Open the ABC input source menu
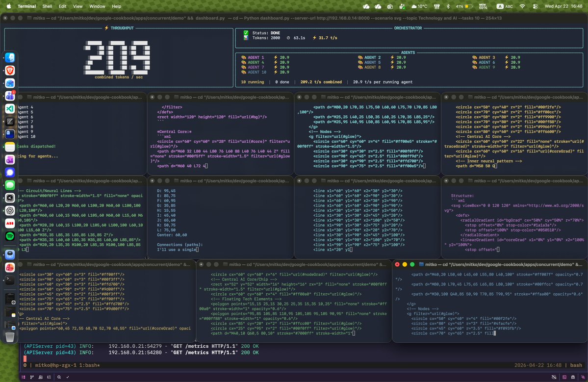This screenshot has height=382, width=588. [x=505, y=6]
